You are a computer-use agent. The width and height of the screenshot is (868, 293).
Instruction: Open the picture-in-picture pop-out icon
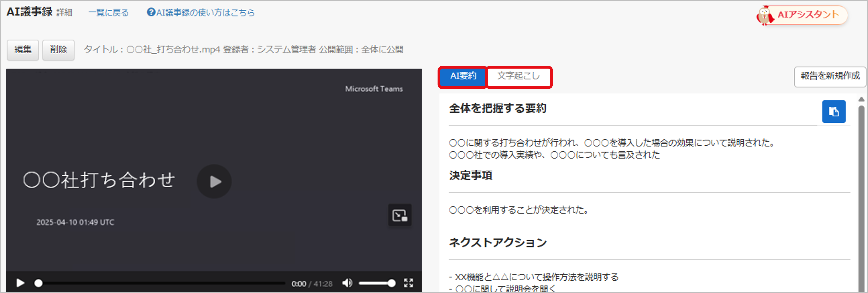(400, 215)
